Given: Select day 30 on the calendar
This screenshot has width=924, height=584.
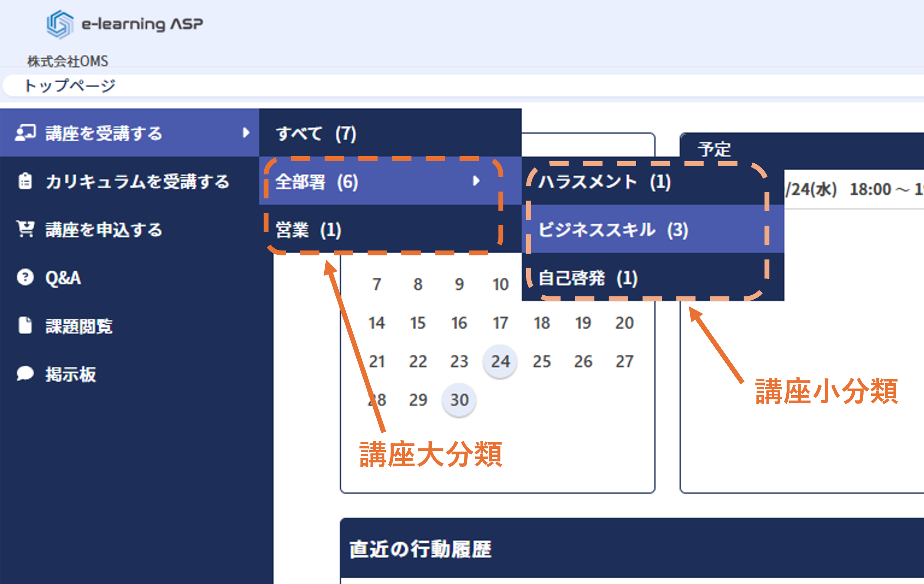Looking at the screenshot, I should 459,400.
